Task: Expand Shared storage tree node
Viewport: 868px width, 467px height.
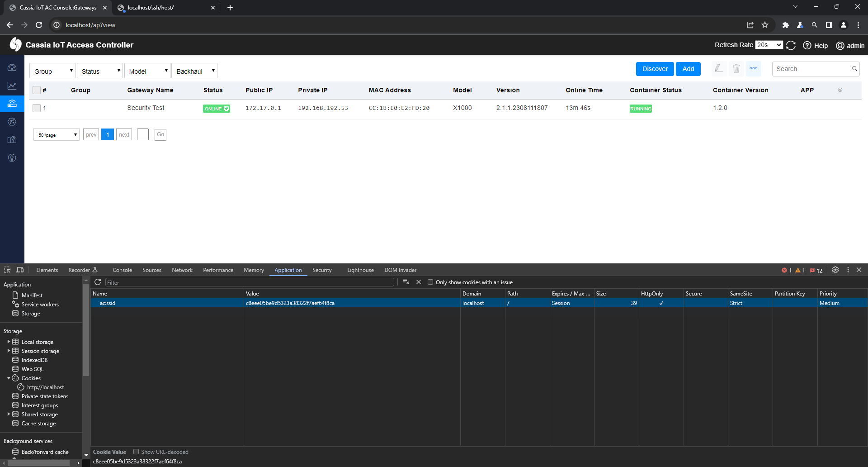Action: coord(9,415)
